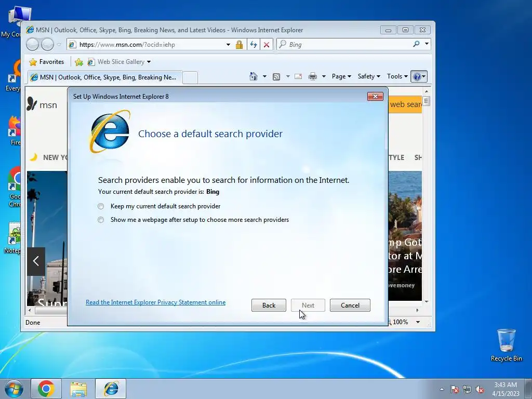532x399 pixels.
Task: Click the Windows Start button
Action: tap(14, 389)
